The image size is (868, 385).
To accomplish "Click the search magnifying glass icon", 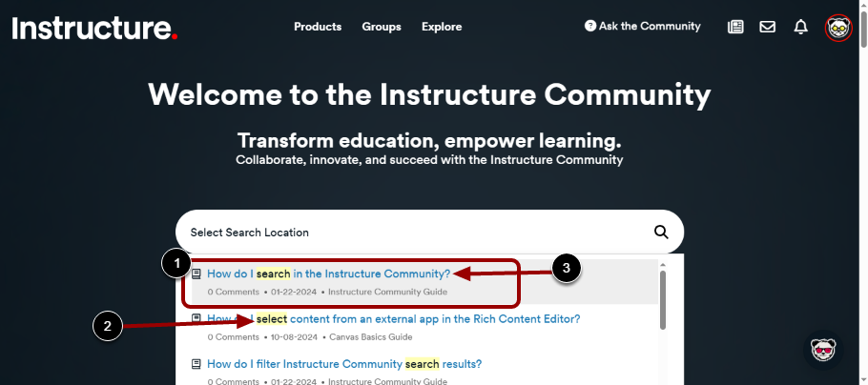I will pyautogui.click(x=661, y=232).
